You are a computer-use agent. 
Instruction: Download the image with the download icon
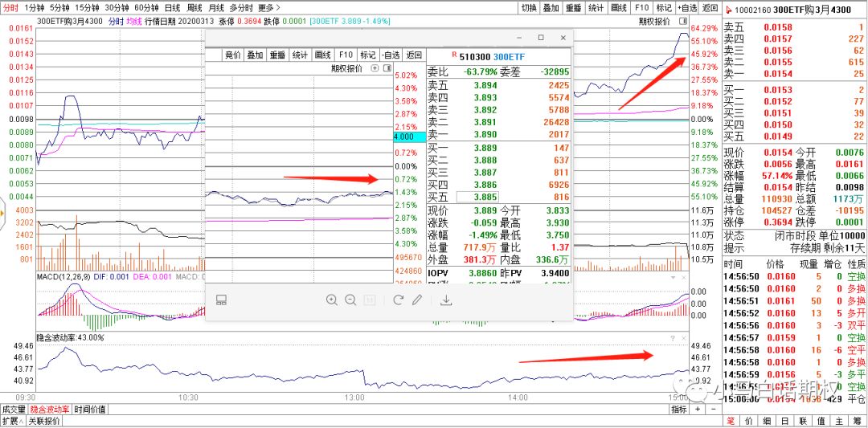coord(446,300)
